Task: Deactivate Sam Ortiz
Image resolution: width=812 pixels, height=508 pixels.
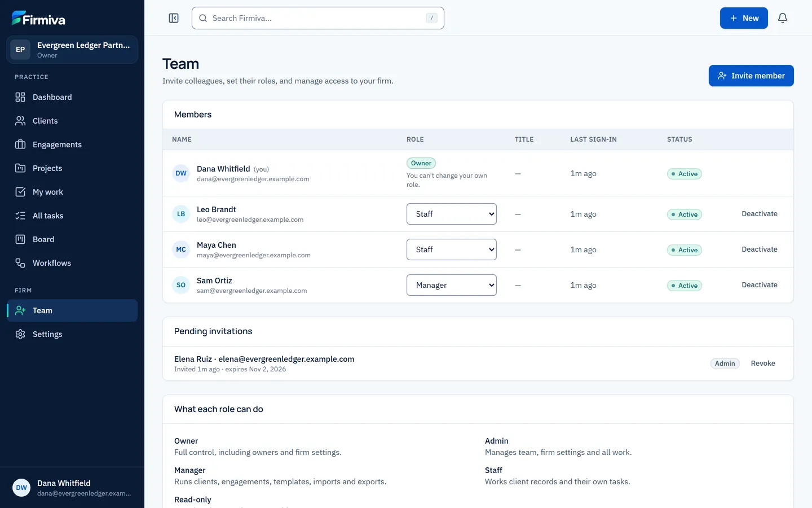Action: pos(760,285)
